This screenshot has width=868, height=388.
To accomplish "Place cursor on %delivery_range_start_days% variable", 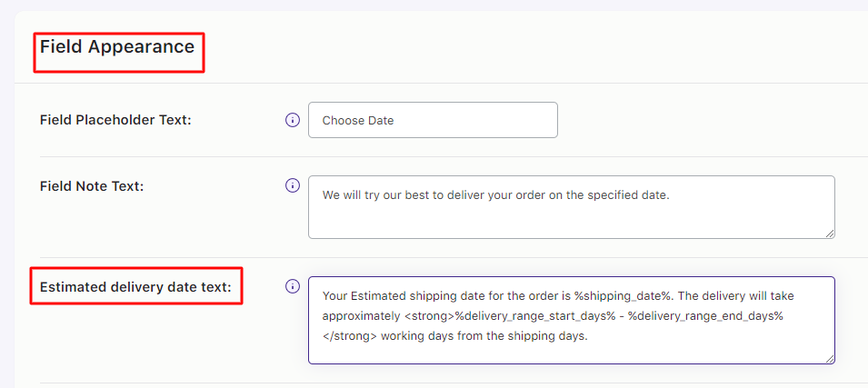I will [x=533, y=315].
